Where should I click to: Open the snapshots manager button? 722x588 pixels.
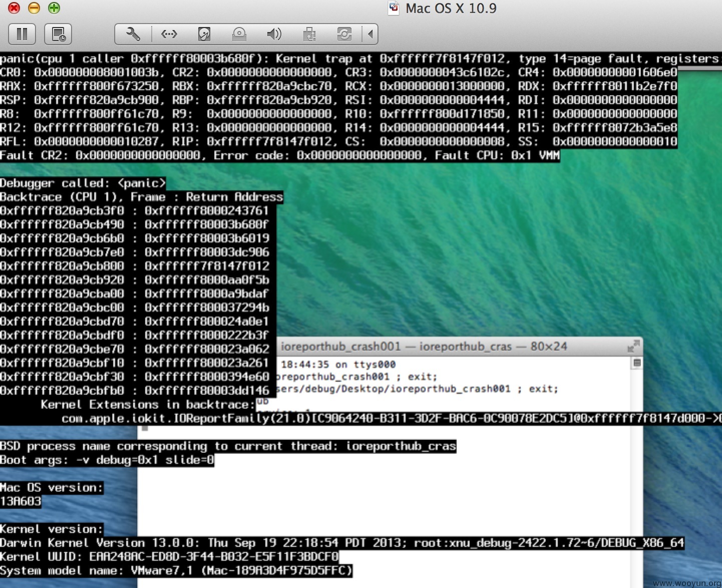(x=58, y=34)
